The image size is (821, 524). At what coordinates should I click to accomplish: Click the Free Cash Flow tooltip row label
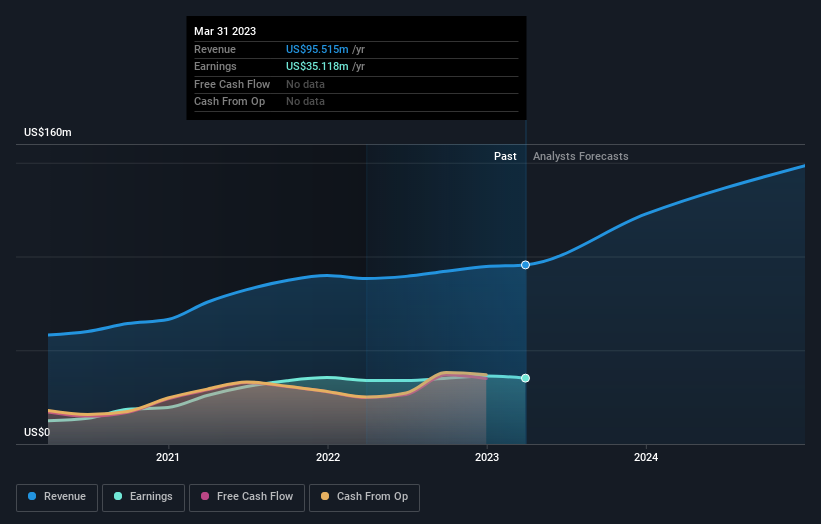232,84
